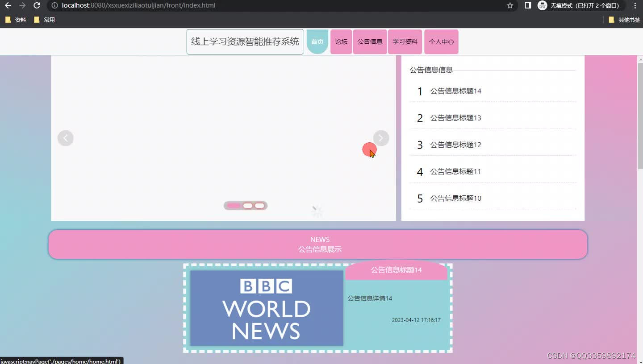Open the 其他书签 bookmarks folder

click(624, 20)
